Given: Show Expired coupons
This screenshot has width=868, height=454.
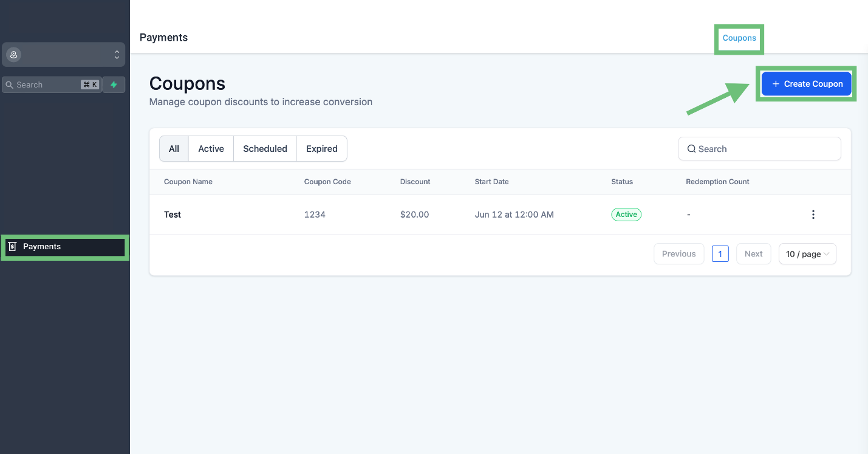Looking at the screenshot, I should (322, 149).
